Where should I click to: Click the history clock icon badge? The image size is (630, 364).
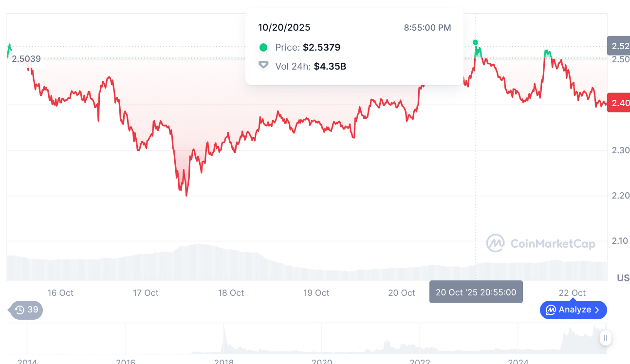20,310
